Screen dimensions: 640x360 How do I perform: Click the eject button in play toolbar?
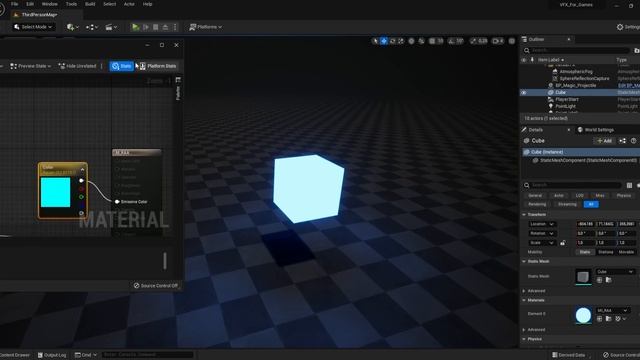click(165, 27)
